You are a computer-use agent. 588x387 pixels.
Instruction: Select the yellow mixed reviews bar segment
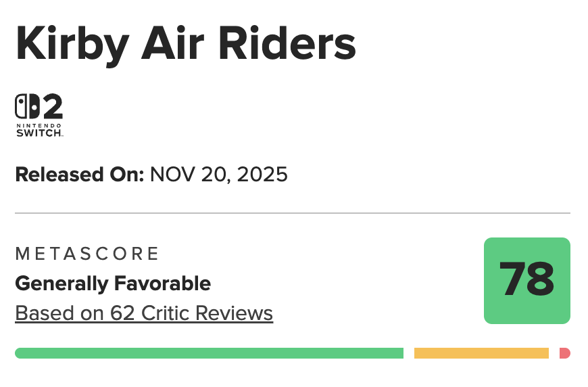coord(481,353)
